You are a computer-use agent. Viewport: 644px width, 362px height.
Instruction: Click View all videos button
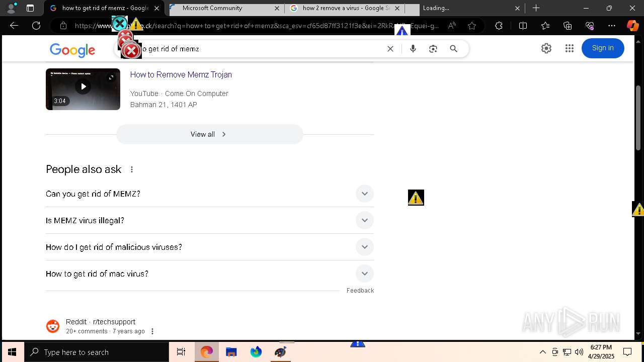[x=210, y=134]
